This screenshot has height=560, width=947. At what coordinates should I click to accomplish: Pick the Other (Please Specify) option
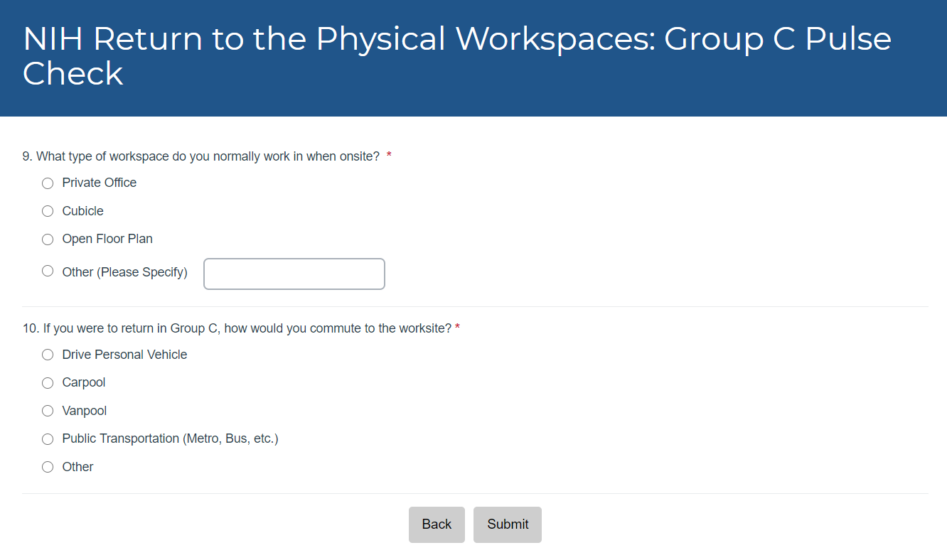pyautogui.click(x=48, y=271)
